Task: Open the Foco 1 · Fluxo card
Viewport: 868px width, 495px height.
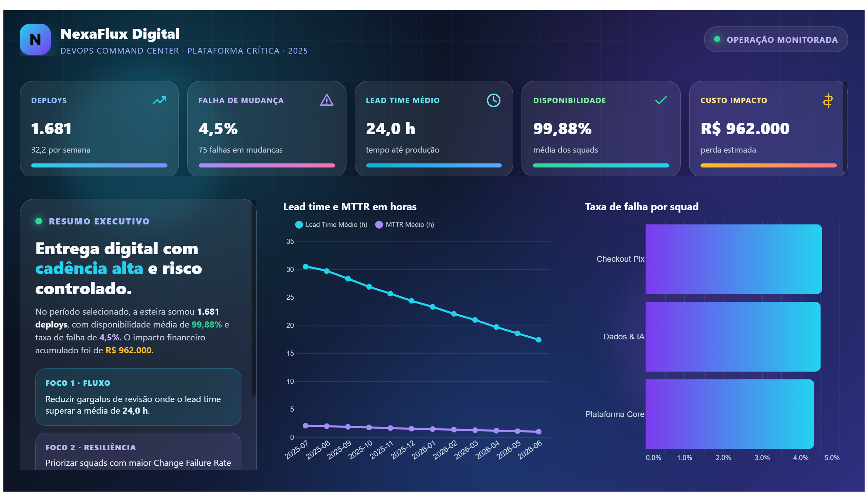Action: [138, 397]
